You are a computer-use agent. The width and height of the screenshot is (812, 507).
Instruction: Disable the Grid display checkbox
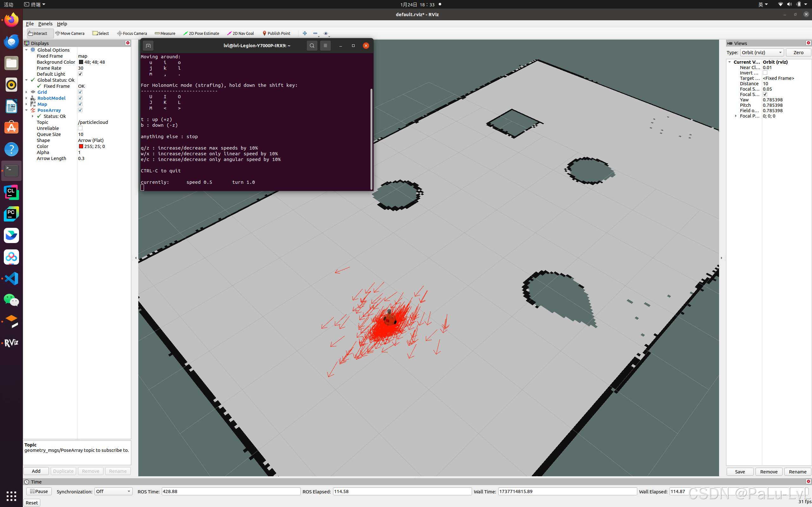[80, 92]
